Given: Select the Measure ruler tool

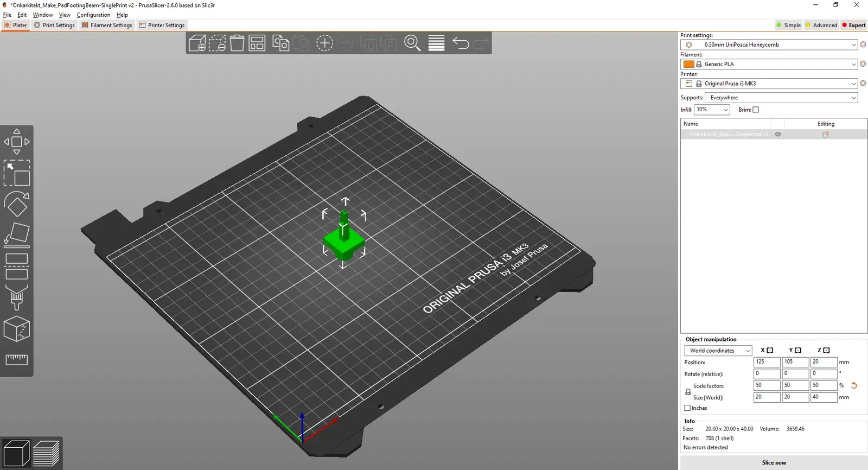Looking at the screenshot, I should [17, 359].
